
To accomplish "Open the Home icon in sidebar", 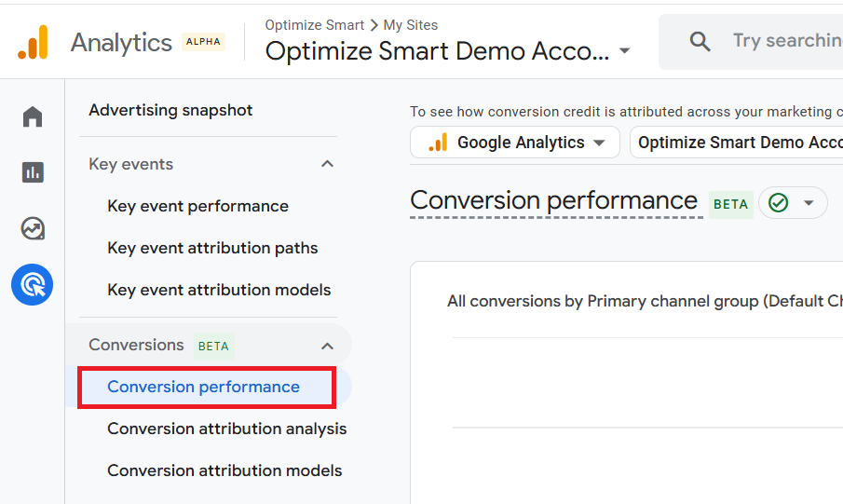I will tap(33, 116).
